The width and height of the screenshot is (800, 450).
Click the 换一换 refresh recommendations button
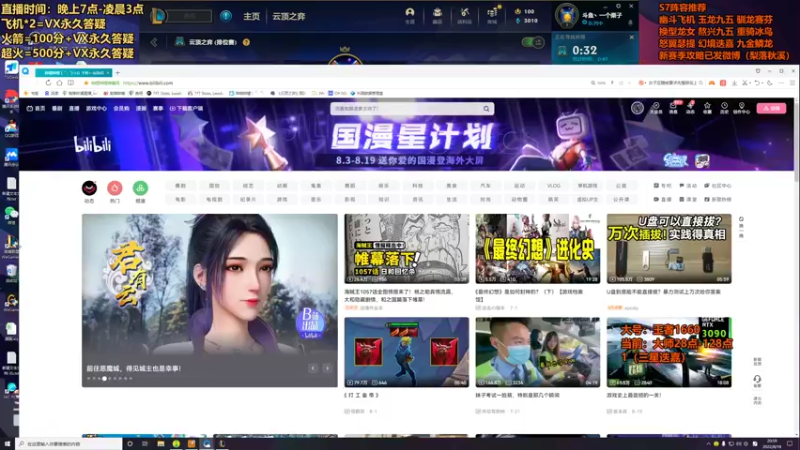tap(741, 227)
